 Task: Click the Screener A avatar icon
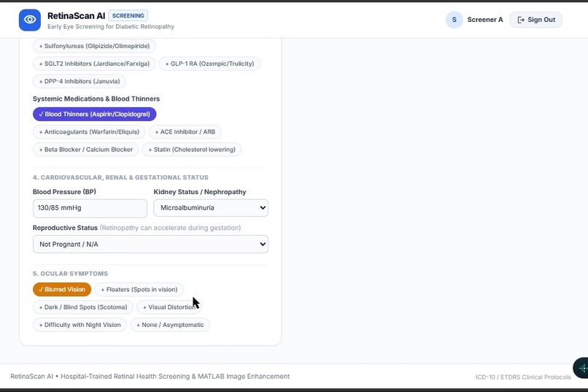[454, 20]
